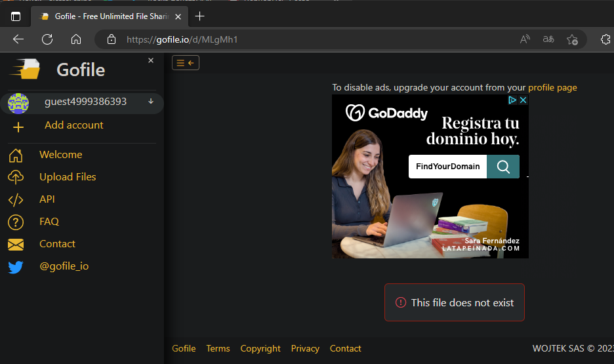Image resolution: width=614 pixels, height=364 pixels.
Task: Open a new browser tab
Action: click(x=199, y=16)
